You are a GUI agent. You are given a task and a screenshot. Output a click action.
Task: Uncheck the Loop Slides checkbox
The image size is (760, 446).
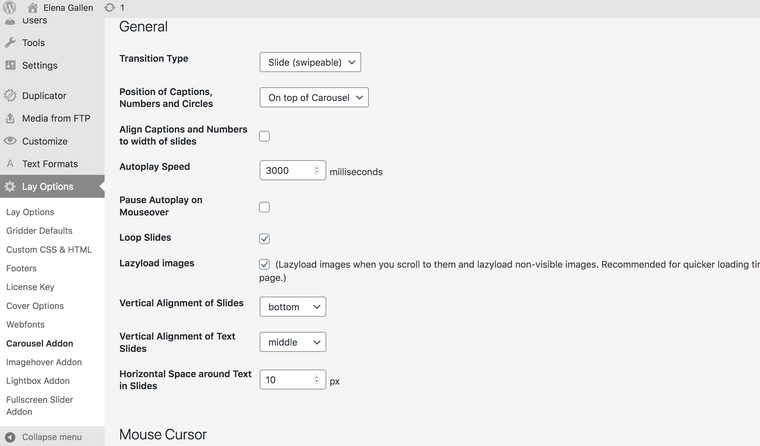[x=264, y=238]
